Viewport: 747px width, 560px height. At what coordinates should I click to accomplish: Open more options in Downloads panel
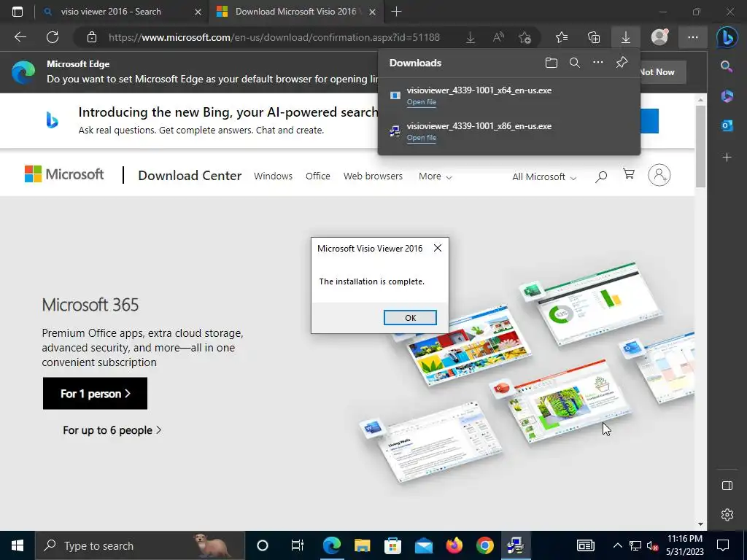(x=598, y=63)
